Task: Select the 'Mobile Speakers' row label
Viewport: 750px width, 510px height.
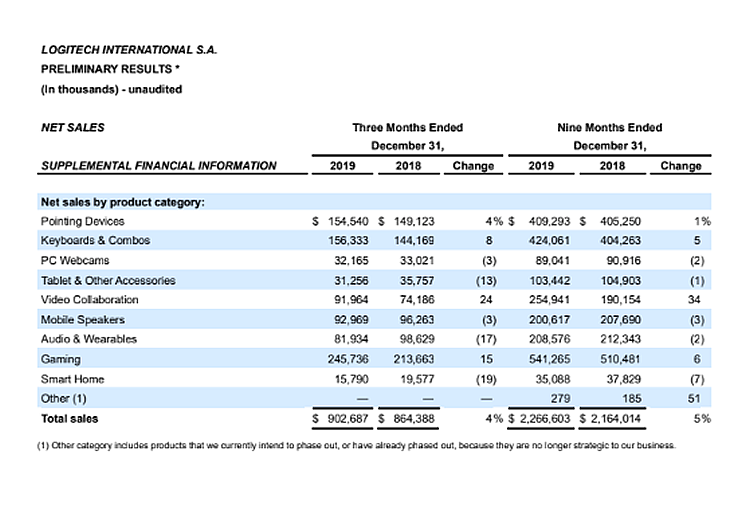Action: [82, 320]
